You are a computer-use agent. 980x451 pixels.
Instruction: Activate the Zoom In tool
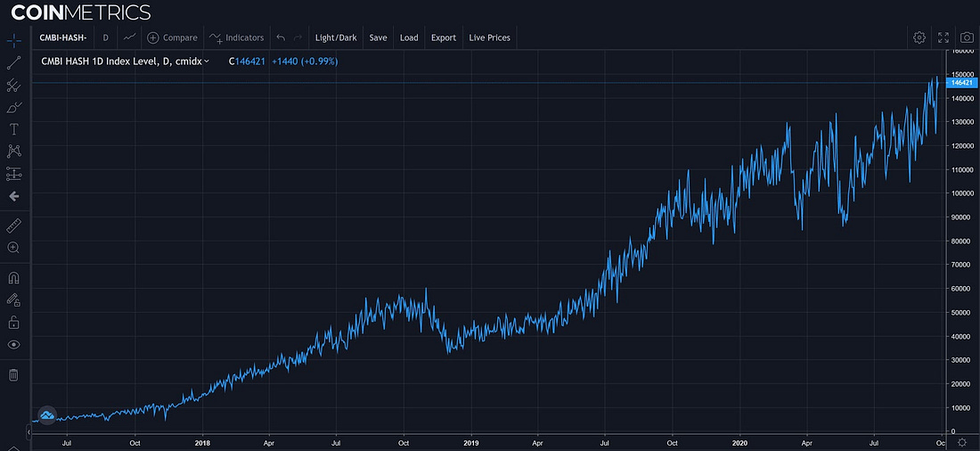[x=13, y=247]
